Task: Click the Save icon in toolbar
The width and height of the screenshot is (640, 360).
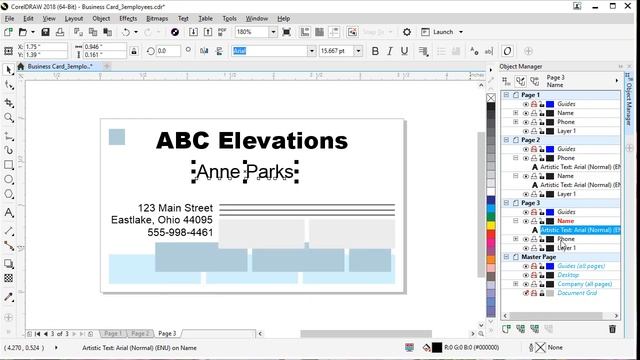Action: pyautogui.click(x=45, y=32)
